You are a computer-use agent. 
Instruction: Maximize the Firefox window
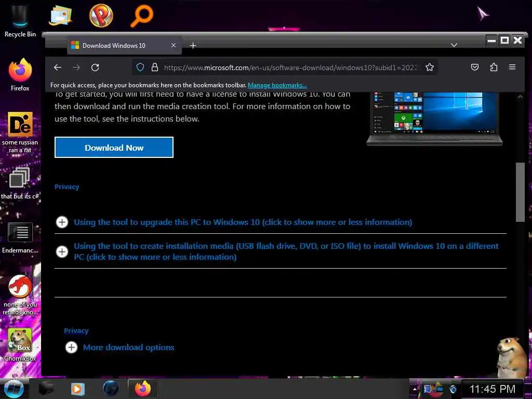pos(504,41)
